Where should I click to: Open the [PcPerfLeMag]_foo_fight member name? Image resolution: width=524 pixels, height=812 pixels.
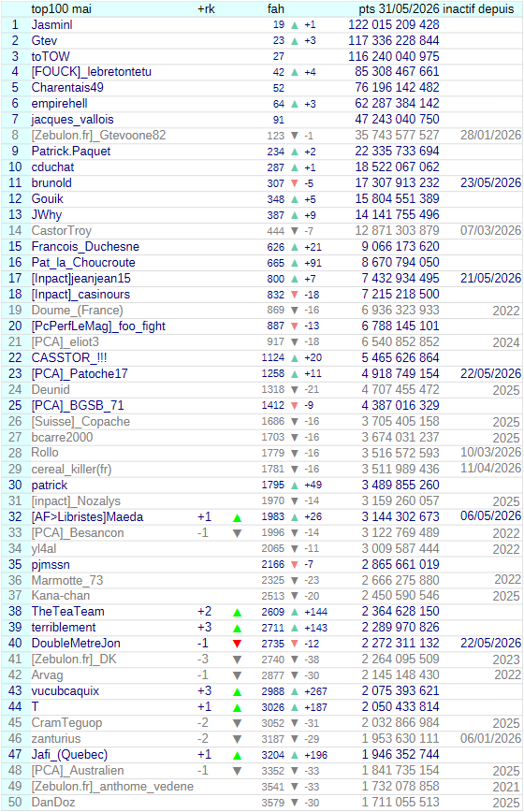coord(98,326)
